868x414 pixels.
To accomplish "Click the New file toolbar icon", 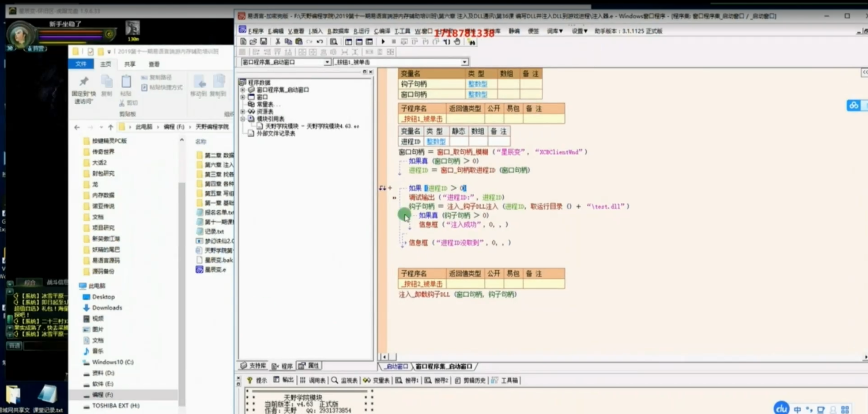I will tap(243, 41).
